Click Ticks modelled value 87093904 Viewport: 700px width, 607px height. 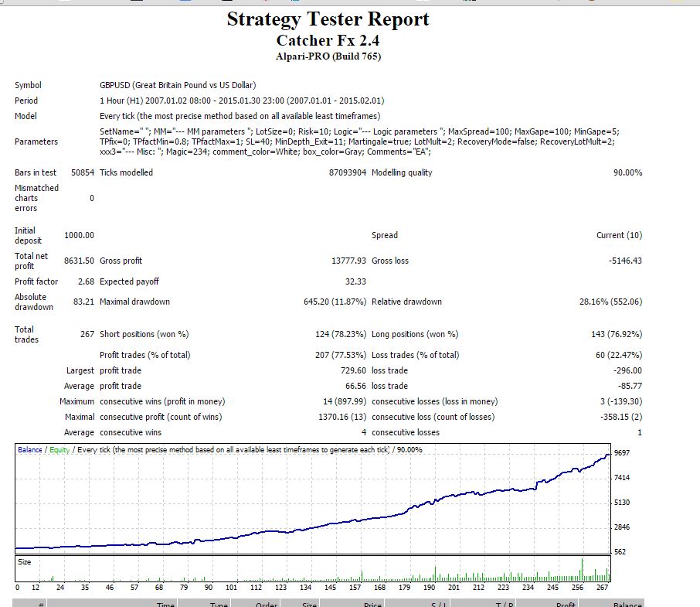point(348,172)
